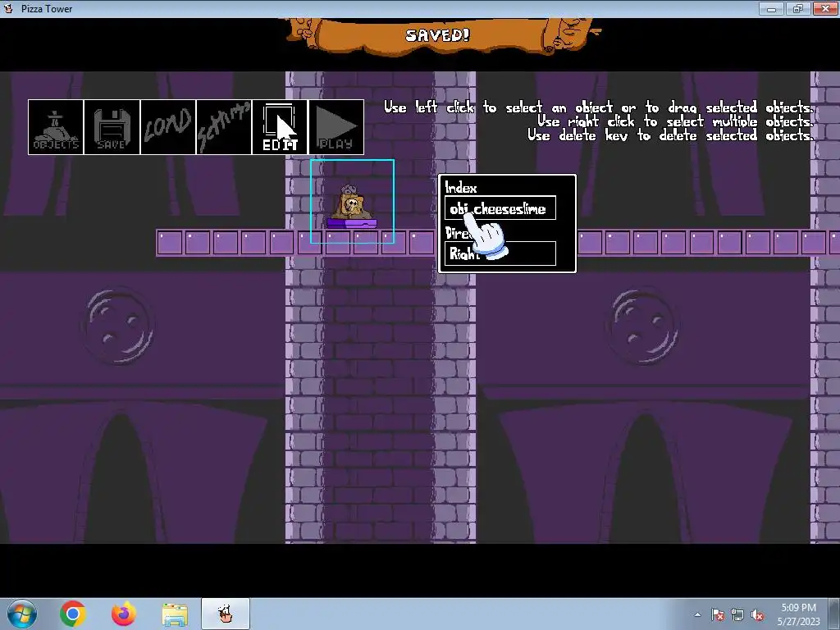Click the Start button on the taskbar

pyautogui.click(x=22, y=614)
